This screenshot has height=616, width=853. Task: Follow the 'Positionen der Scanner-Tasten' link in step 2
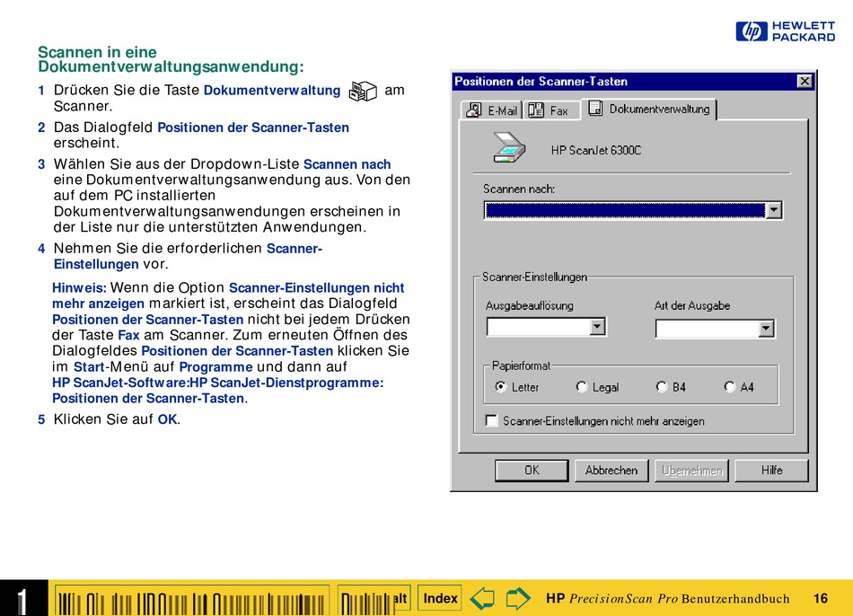pos(253,128)
